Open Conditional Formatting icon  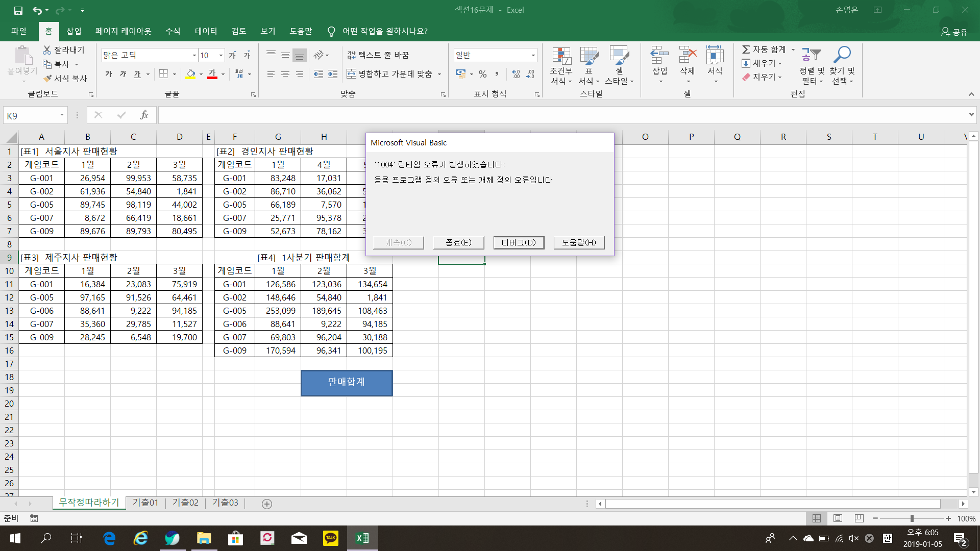pyautogui.click(x=561, y=56)
